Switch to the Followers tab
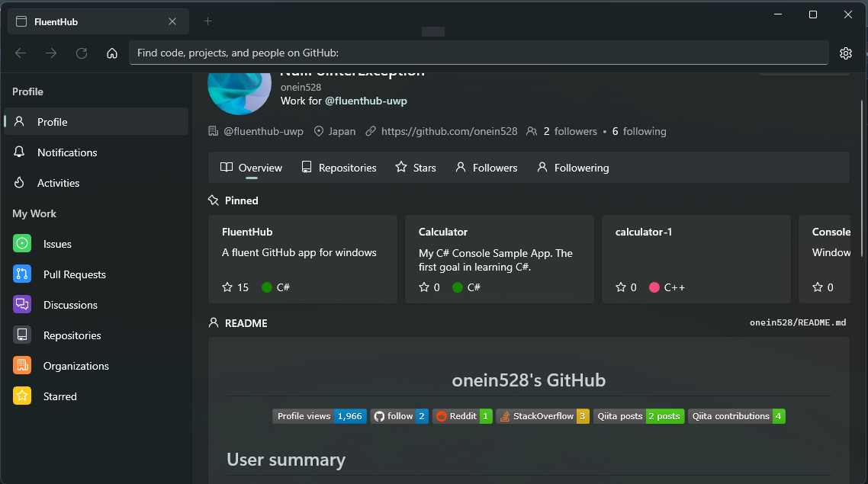 pyautogui.click(x=486, y=167)
